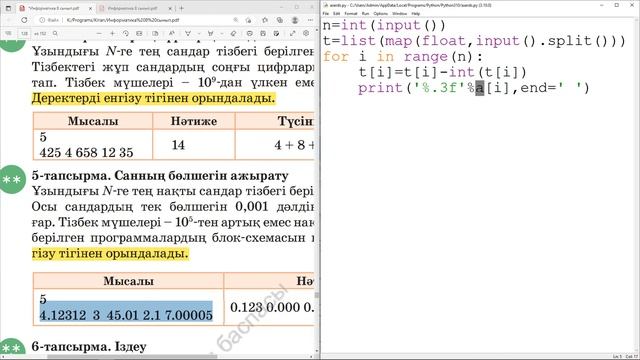Select the PDF Highlight tool
Image resolution: width=640 pixels, height=360 pixels.
coord(211,33)
